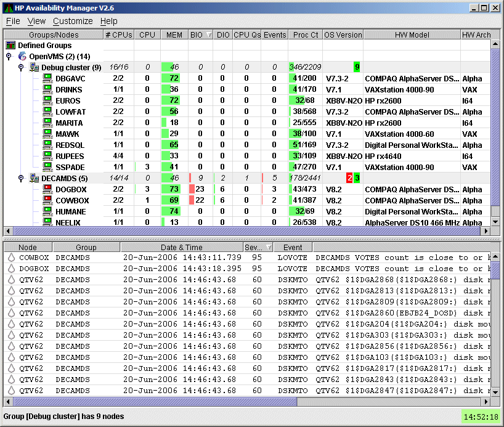Click the red 2 status box for DECAMDS
Image resolution: width=504 pixels, height=427 pixels.
(349, 178)
